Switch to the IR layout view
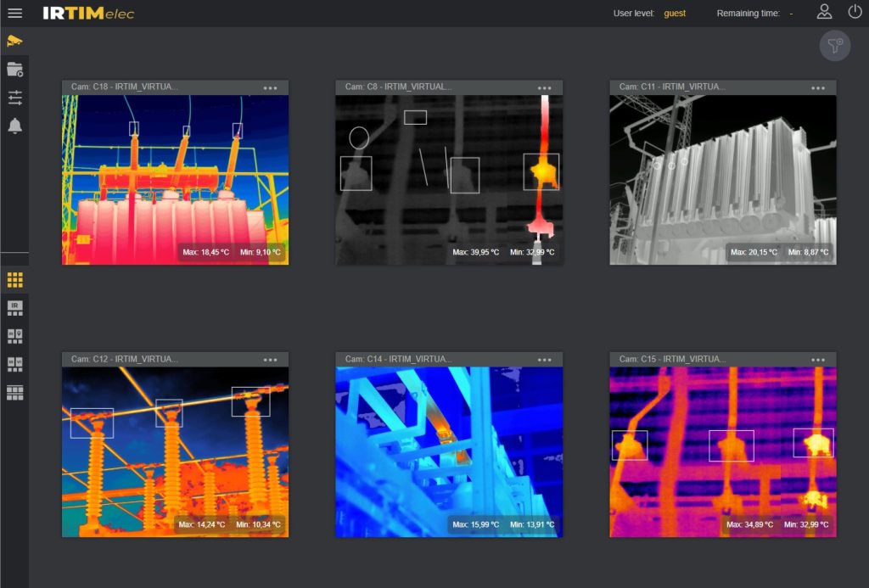This screenshot has height=588, width=869. [x=14, y=307]
